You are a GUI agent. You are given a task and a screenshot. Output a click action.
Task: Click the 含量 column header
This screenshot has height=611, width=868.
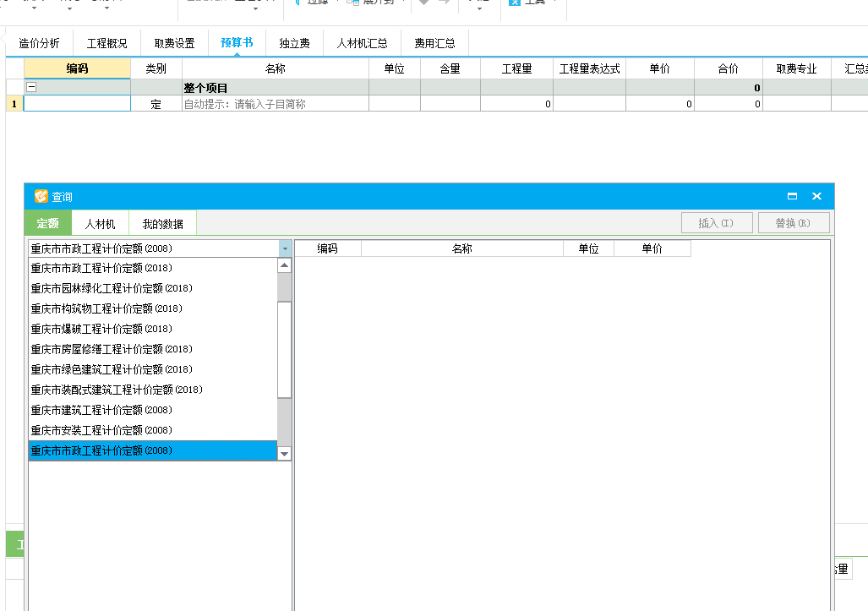point(450,68)
